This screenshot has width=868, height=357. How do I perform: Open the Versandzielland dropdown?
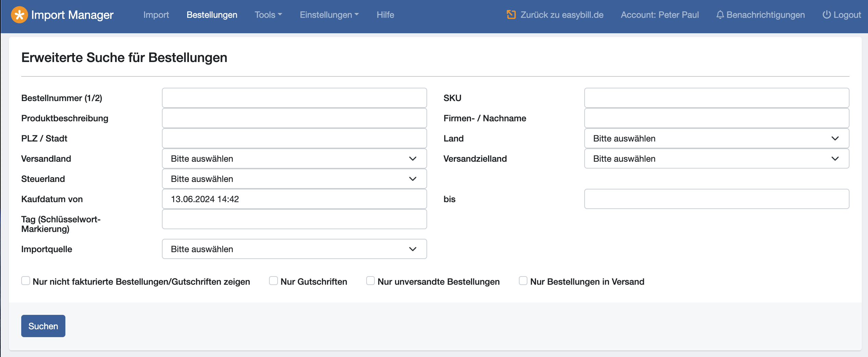point(717,159)
